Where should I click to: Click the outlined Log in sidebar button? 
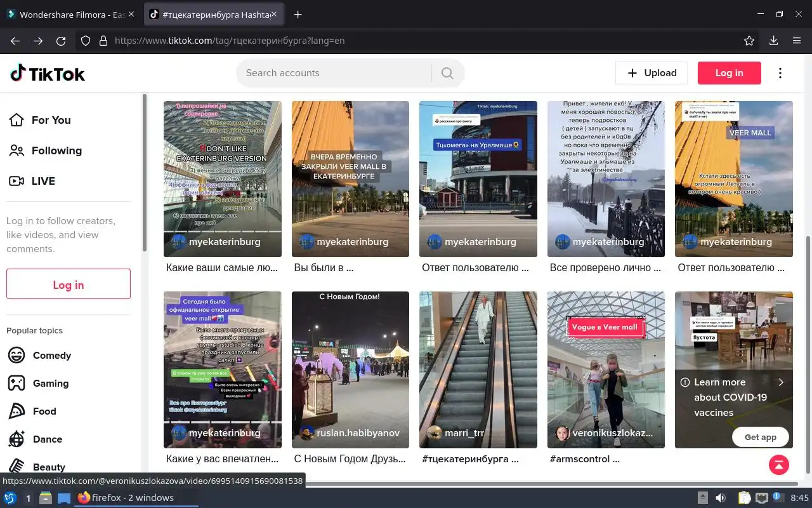[69, 284]
